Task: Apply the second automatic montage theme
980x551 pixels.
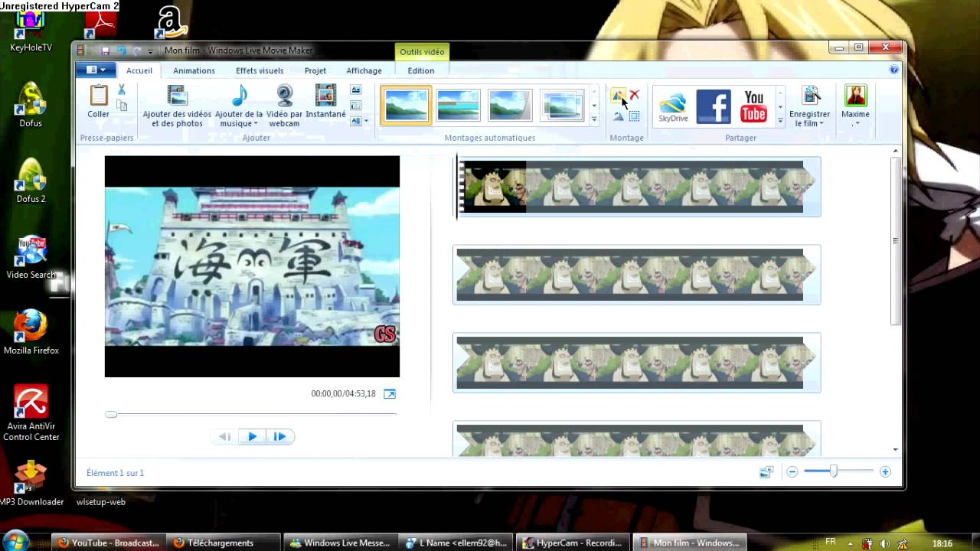Action: pos(458,106)
